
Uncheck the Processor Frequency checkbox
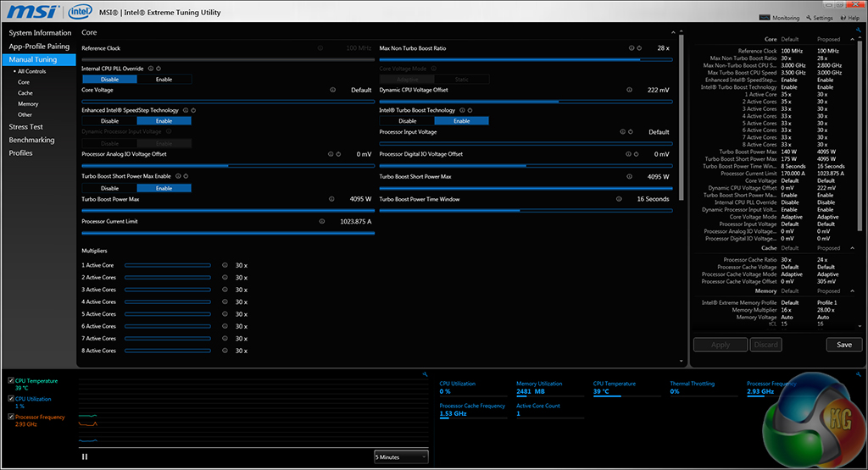click(x=10, y=417)
